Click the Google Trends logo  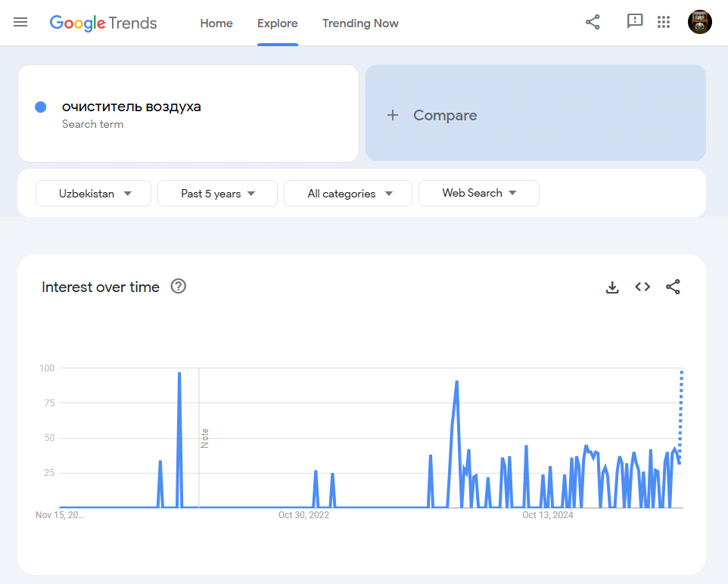[104, 23]
